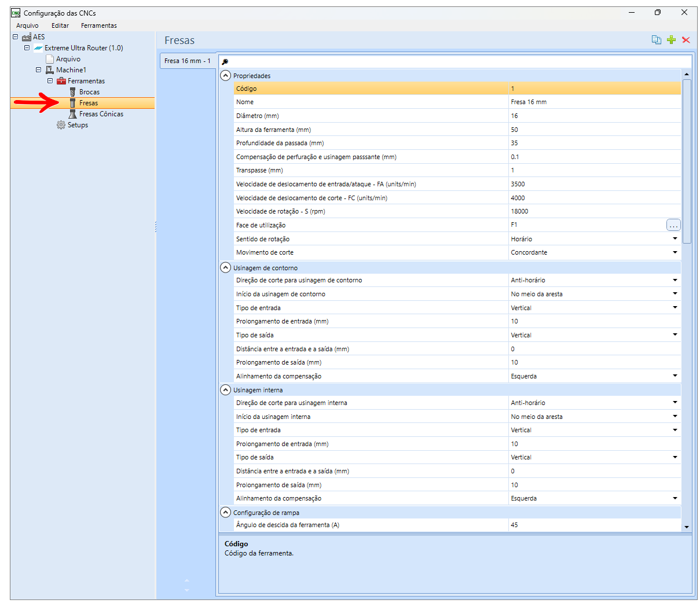Click the Altura da ferramenta value 50
The image size is (700, 607).
595,130
